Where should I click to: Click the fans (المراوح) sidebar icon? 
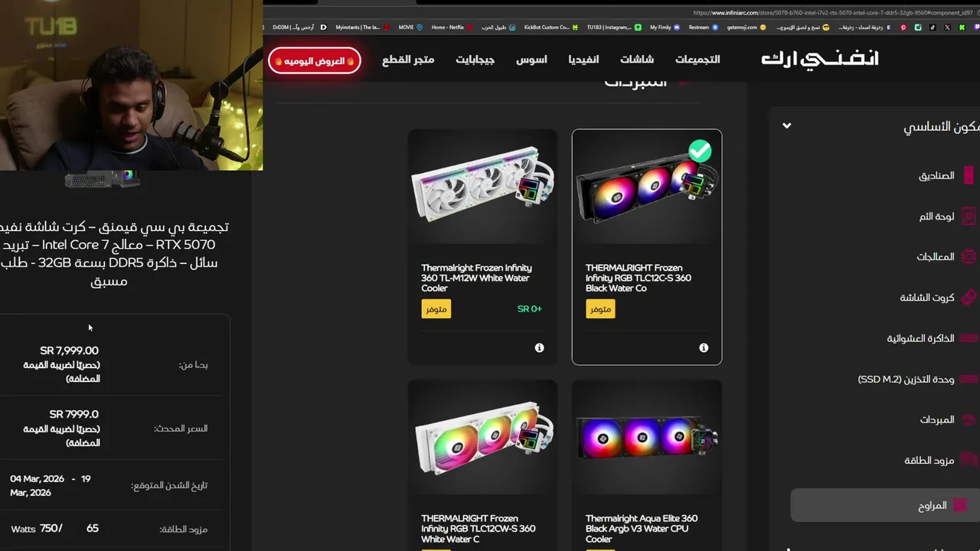click(x=959, y=505)
